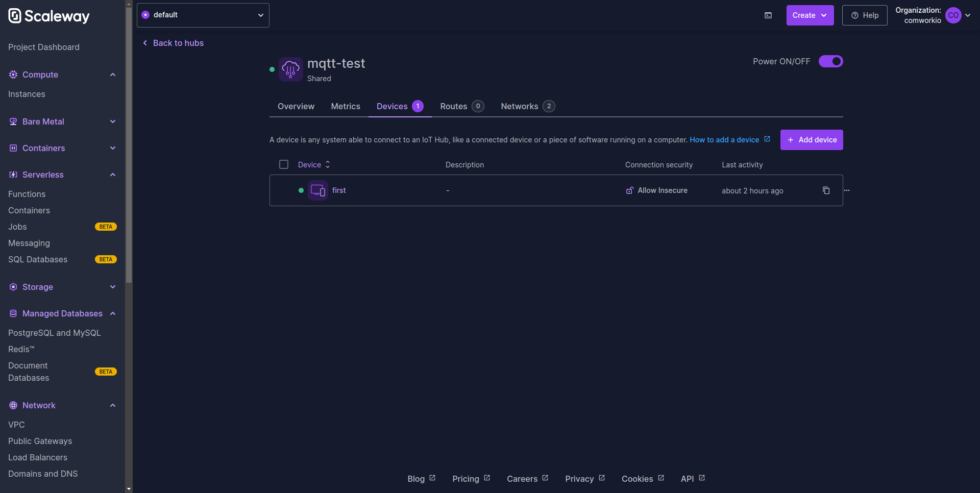
Task: Click external icon next to Careers
Action: point(545,478)
